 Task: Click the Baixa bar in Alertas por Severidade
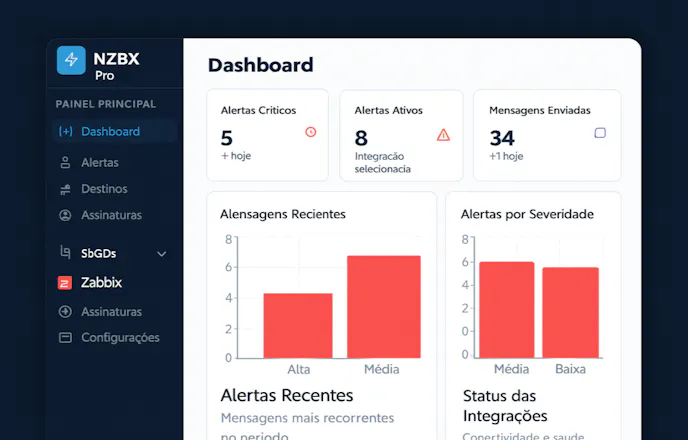570,312
